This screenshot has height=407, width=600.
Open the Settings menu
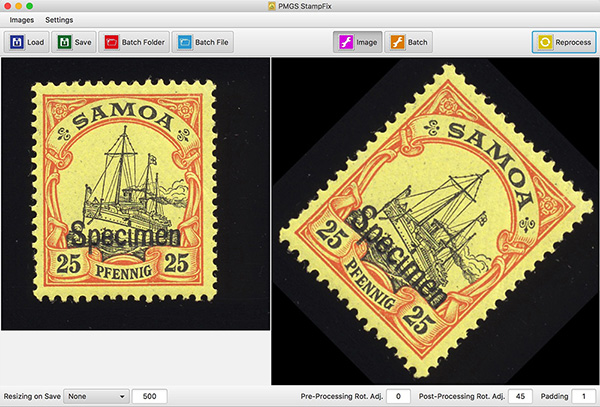(x=59, y=20)
